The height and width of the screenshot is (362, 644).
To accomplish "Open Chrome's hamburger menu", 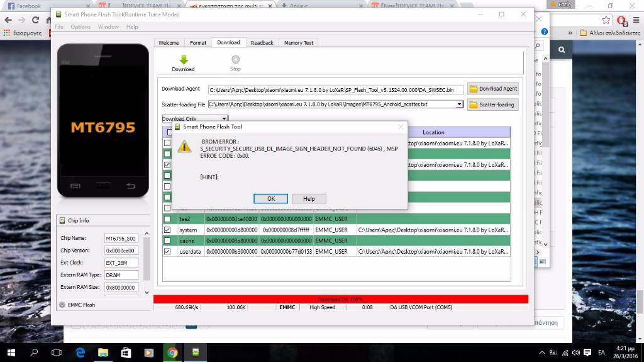I will click(636, 20).
